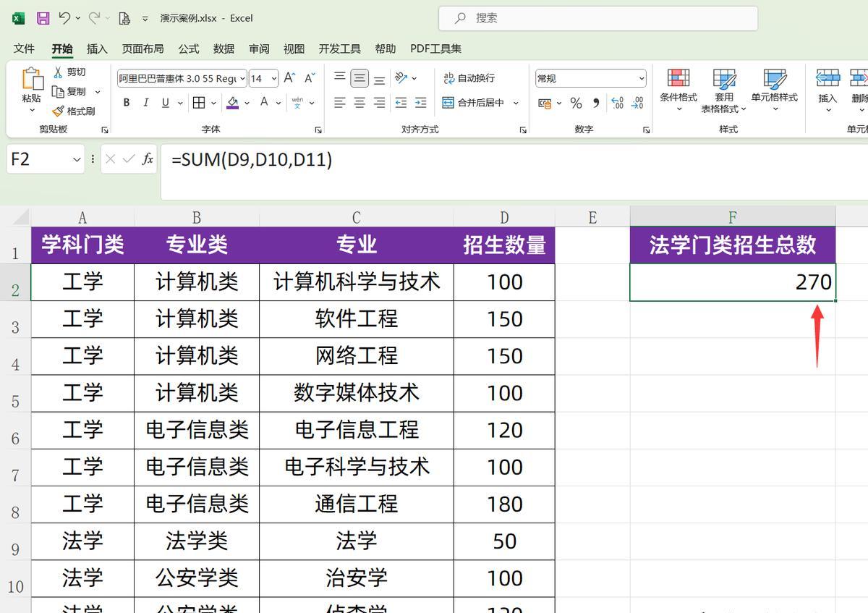This screenshot has width=868, height=613.
Task: Toggle bottom vertical alignment
Action: coord(379,78)
